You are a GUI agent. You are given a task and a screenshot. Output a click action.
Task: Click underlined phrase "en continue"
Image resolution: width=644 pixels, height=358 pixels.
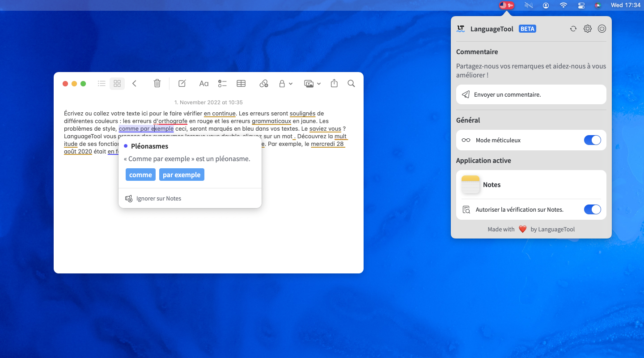(220, 114)
